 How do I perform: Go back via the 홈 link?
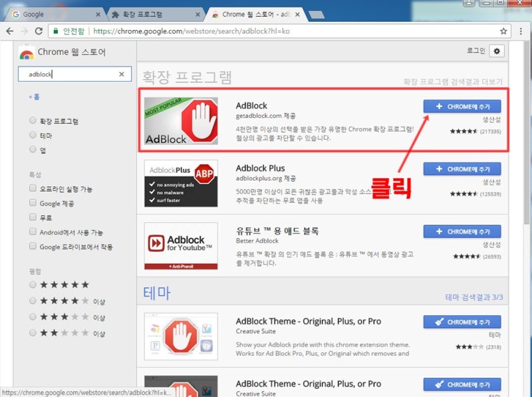click(35, 97)
